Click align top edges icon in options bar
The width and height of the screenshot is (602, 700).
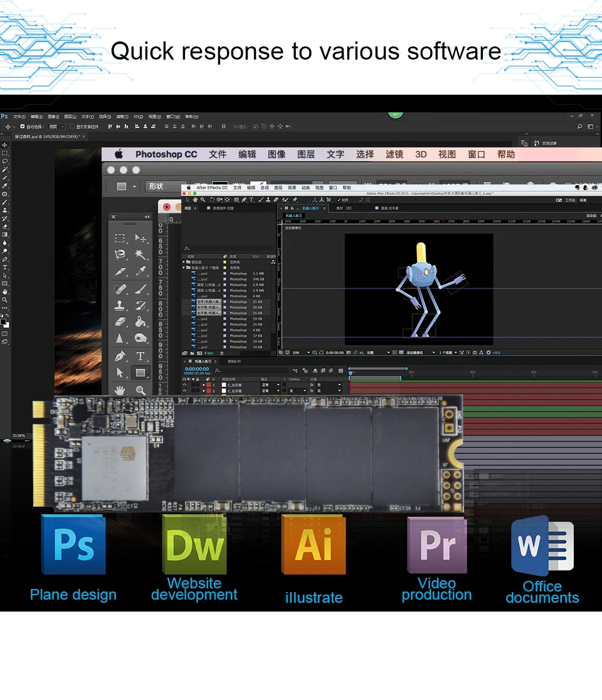[x=110, y=126]
